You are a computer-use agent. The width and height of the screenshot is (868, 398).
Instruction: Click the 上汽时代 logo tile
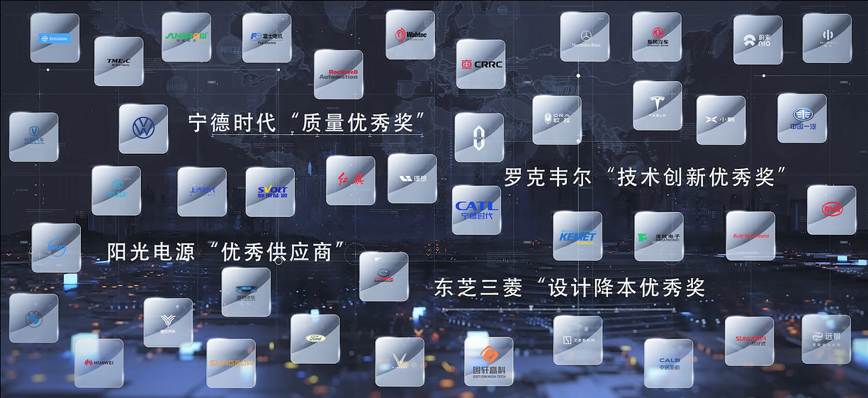[202, 192]
